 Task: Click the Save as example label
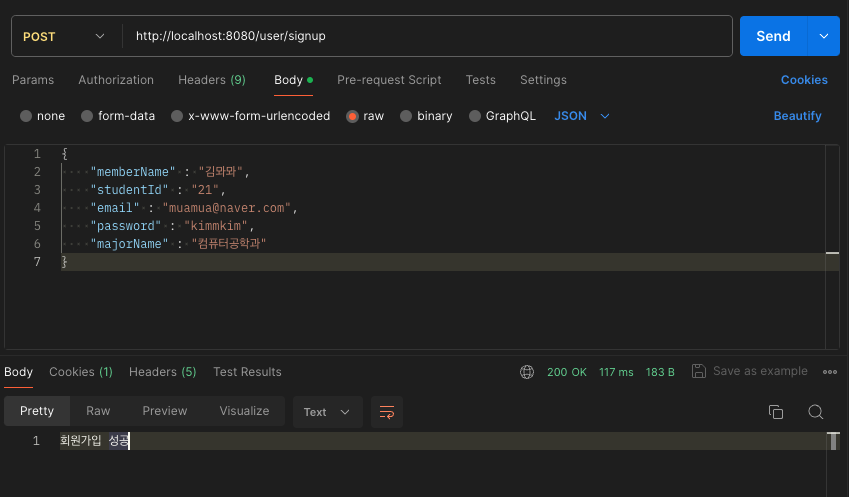760,371
